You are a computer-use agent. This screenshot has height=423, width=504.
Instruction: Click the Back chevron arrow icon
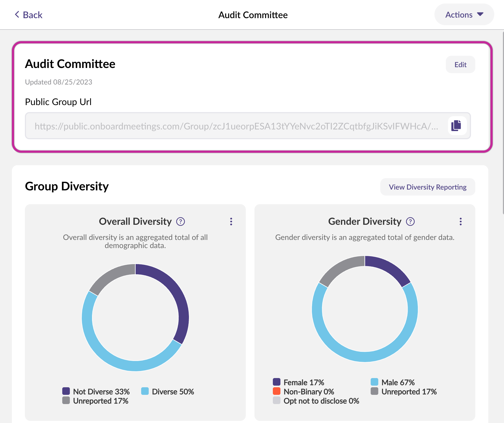point(17,15)
